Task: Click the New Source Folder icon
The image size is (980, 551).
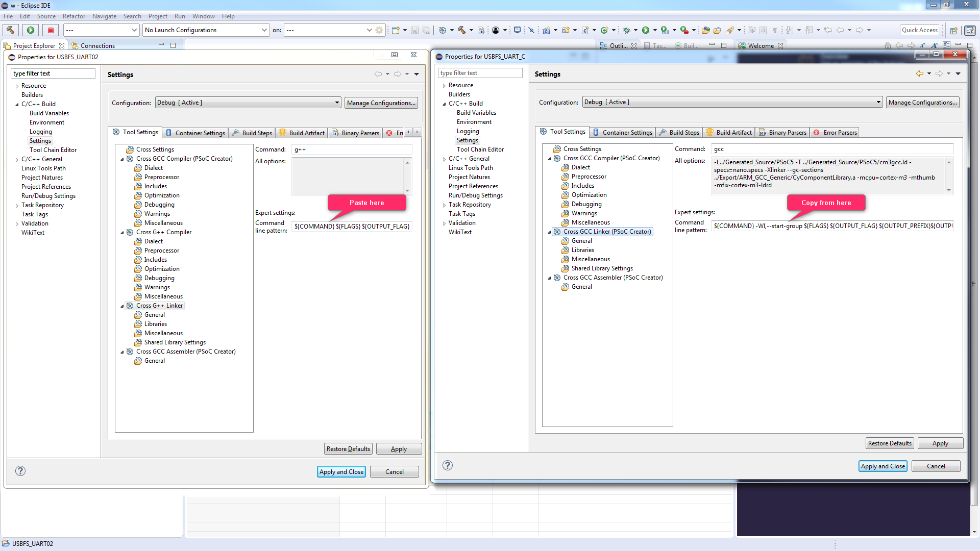Action: [566, 30]
